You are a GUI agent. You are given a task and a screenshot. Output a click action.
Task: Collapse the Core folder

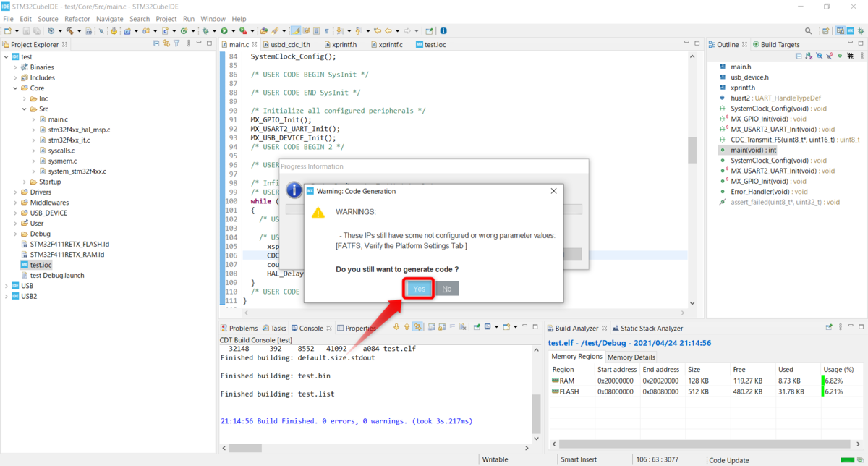[15, 88]
